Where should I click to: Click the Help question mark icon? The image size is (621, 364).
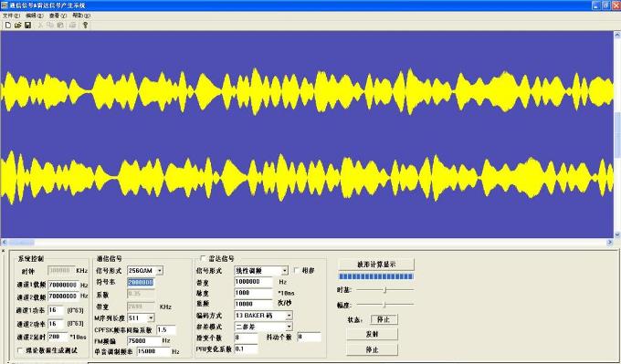pyautogui.click(x=85, y=25)
